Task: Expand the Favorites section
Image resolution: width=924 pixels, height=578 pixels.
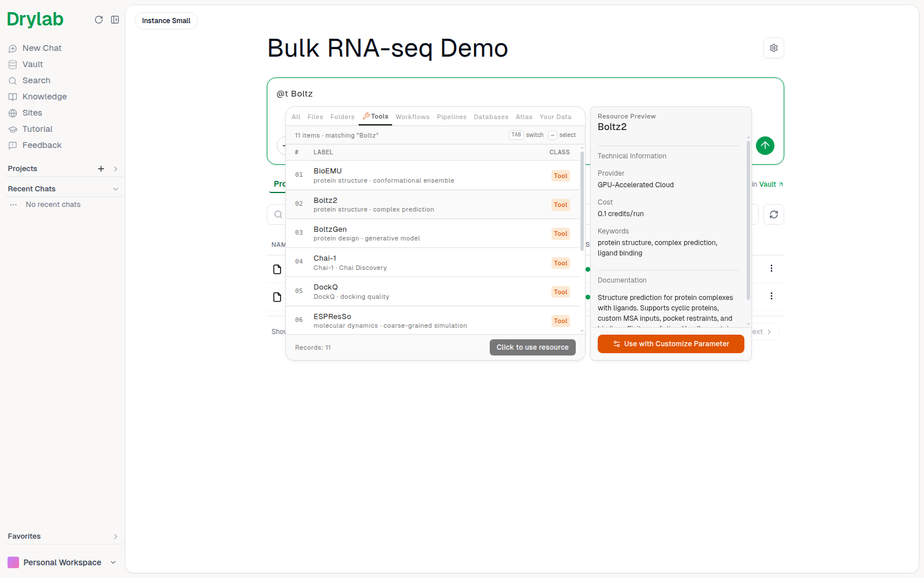Action: coord(115,536)
